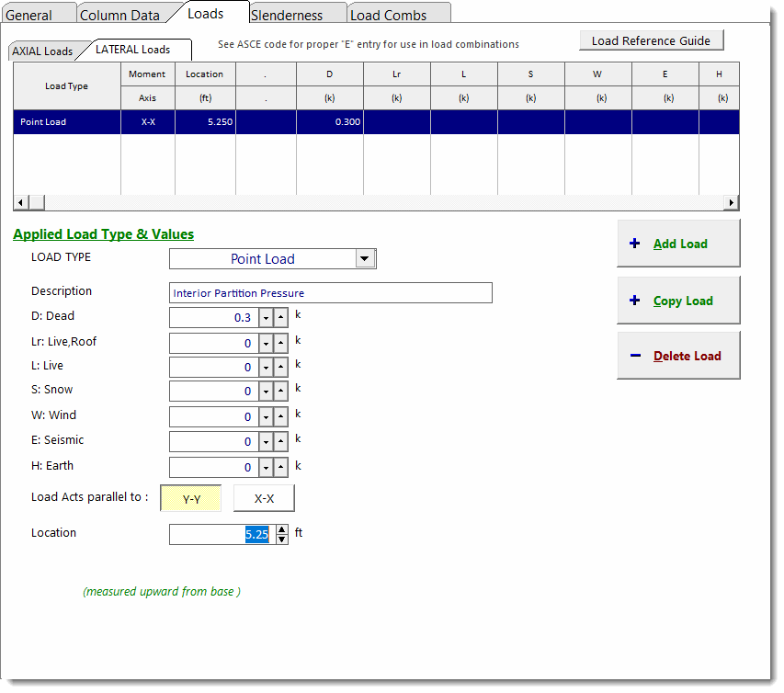The image size is (784, 693).
Task: Go to the Load Combs tab
Action: click(x=388, y=15)
